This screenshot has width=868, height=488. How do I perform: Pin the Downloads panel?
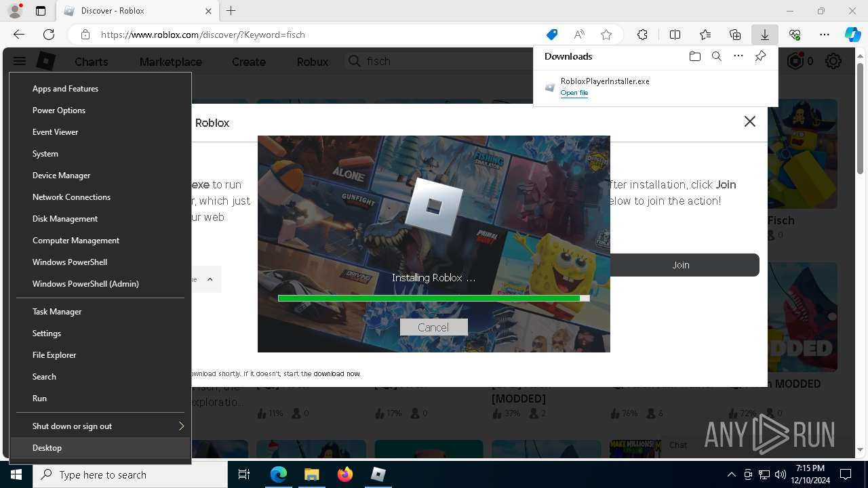pyautogui.click(x=760, y=56)
